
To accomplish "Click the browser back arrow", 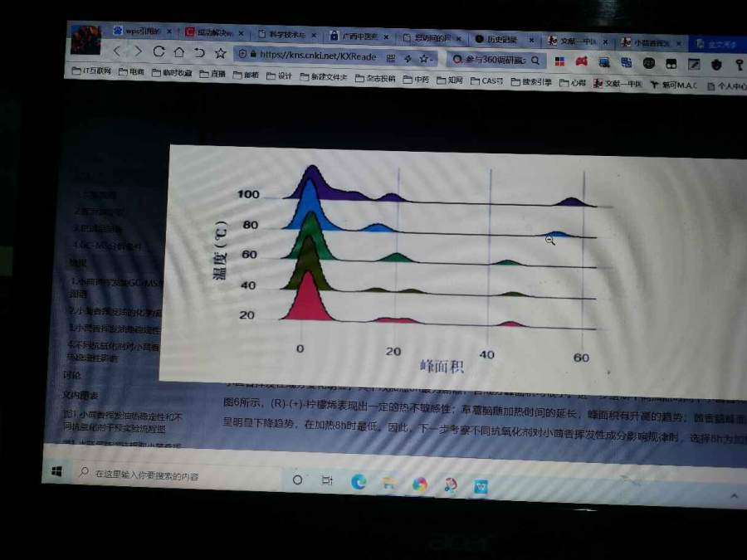I will coord(117,51).
